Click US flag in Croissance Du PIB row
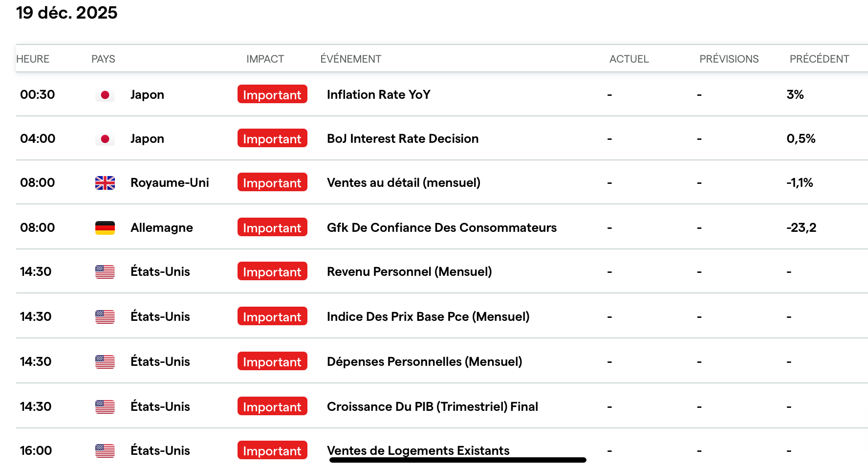This screenshot has height=470, width=868. pos(105,407)
